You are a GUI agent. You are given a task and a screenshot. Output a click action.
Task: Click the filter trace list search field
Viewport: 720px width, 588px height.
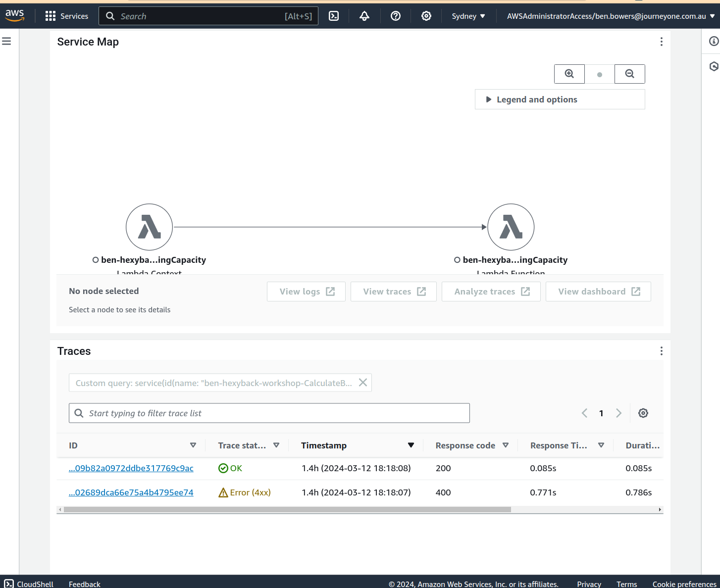tap(269, 413)
